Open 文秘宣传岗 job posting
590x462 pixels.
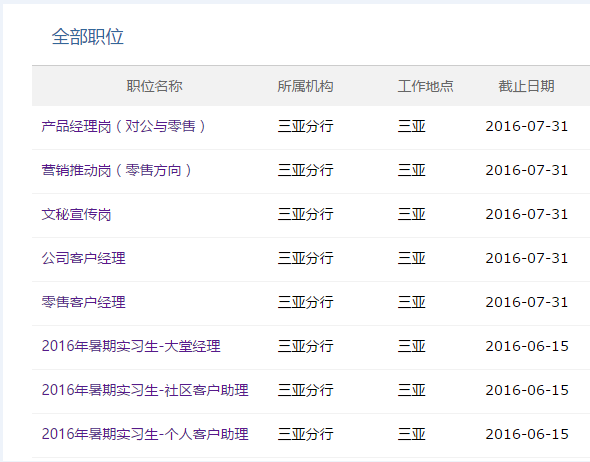(x=76, y=214)
